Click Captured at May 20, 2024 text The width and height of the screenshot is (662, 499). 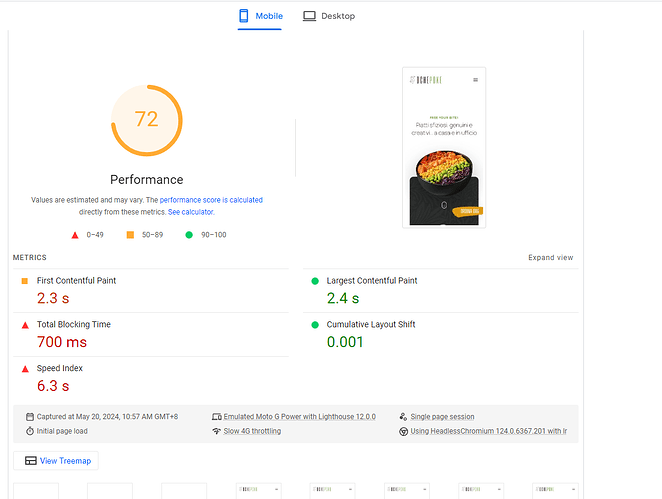point(107,417)
